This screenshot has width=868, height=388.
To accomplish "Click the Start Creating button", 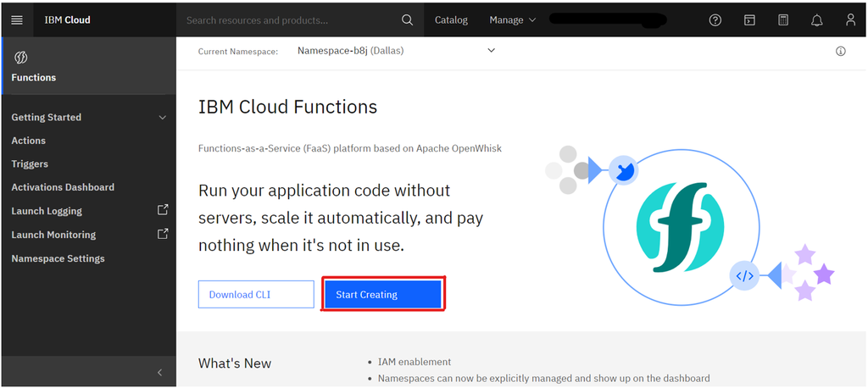I will pyautogui.click(x=383, y=295).
